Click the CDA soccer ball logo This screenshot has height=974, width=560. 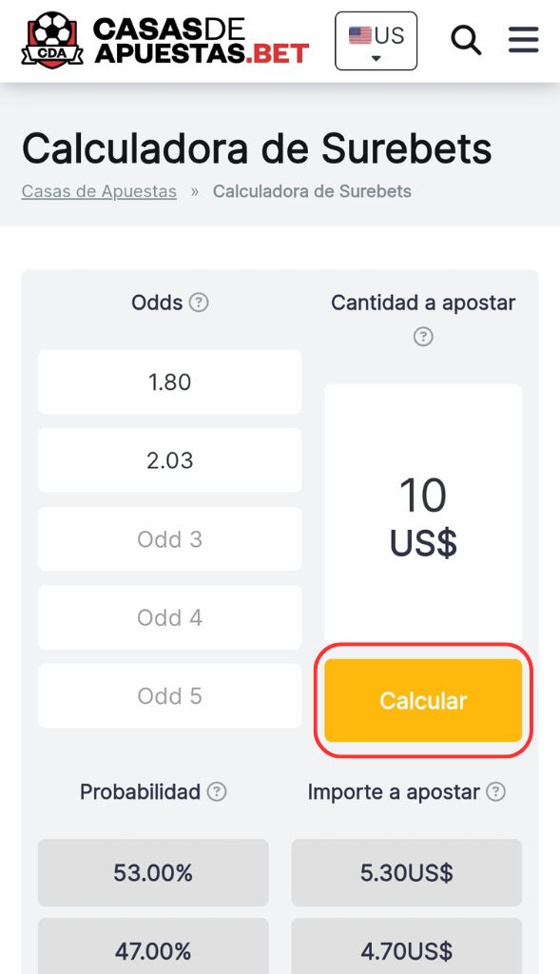click(52, 40)
